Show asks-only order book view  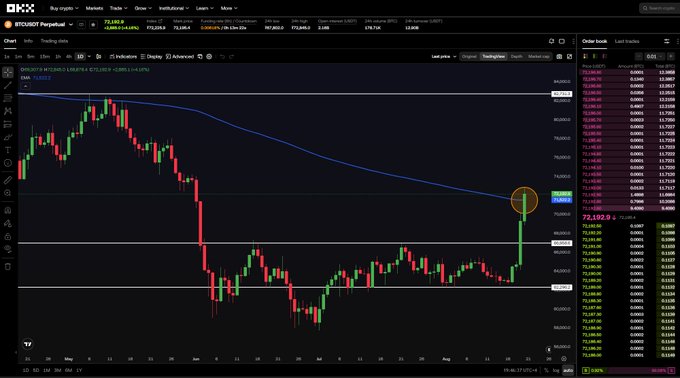[604, 56]
